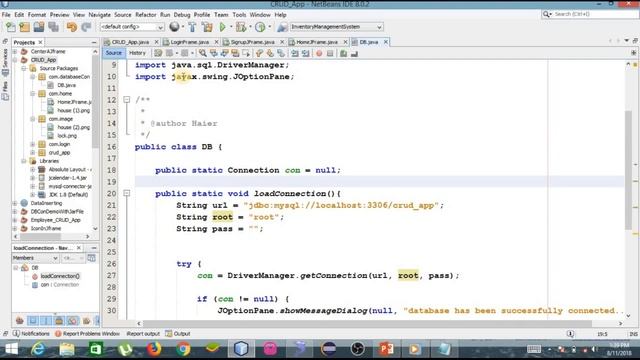This screenshot has width=640, height=360.
Task: Click the Redo arrow icon
Action: (86, 27)
